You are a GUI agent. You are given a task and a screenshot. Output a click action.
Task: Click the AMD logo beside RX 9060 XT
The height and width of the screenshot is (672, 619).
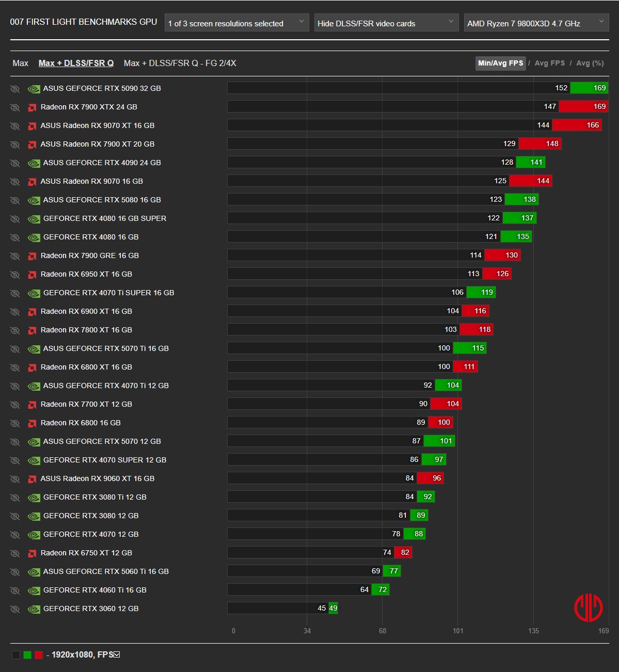click(32, 479)
